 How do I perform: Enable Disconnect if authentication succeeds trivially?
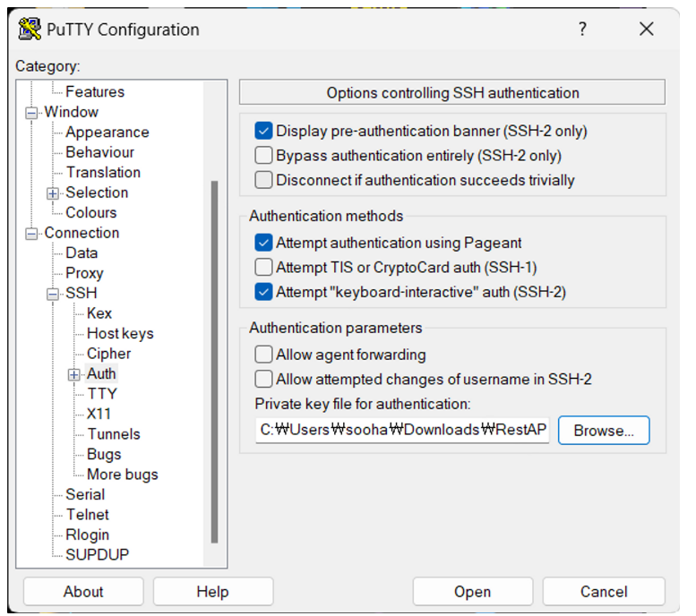pyautogui.click(x=263, y=180)
